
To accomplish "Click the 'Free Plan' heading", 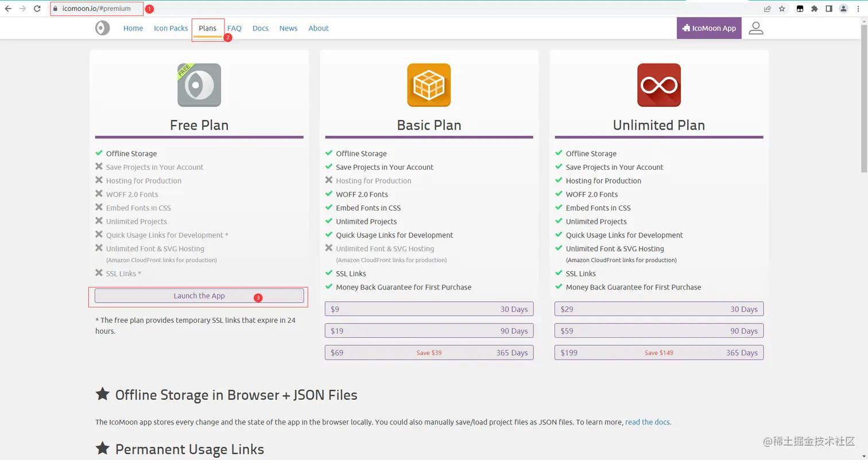I will [x=199, y=125].
